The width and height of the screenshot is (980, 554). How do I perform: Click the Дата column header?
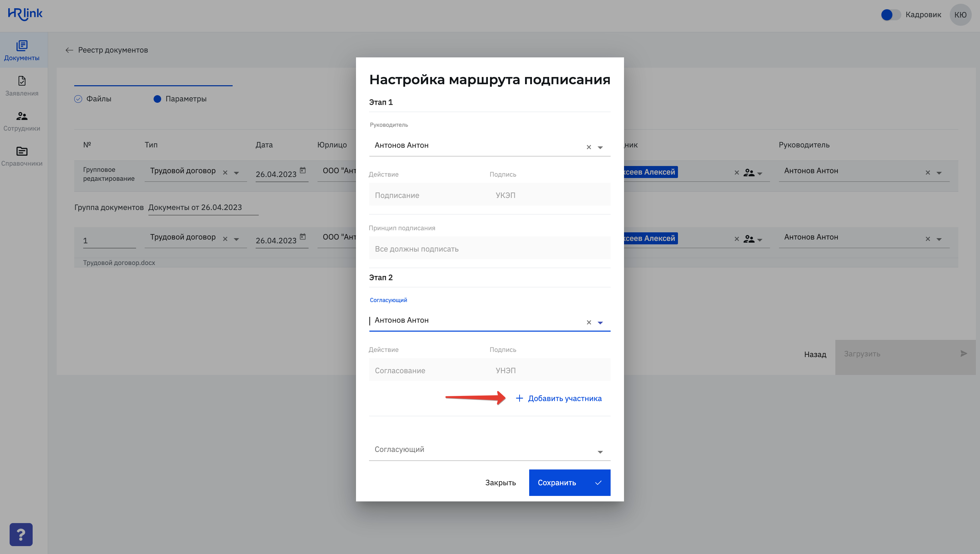point(264,145)
